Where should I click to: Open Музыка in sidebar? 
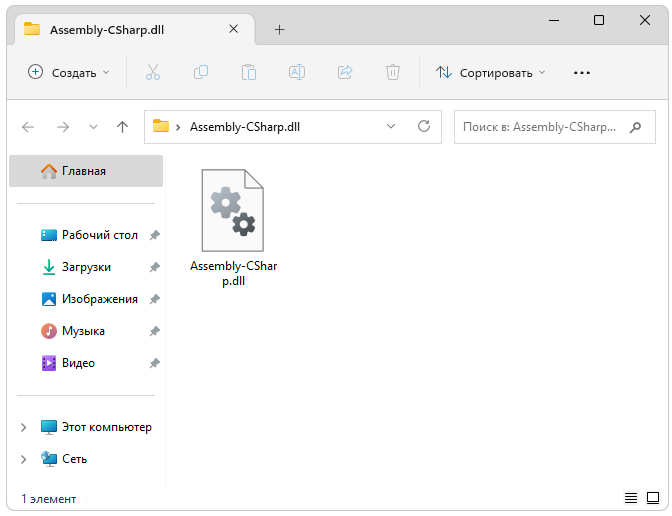click(73, 331)
